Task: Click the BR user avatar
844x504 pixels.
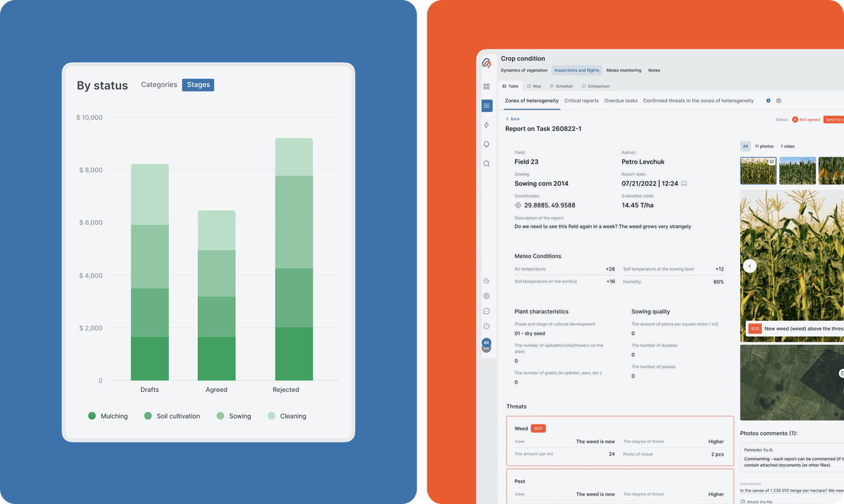Action: point(487,342)
